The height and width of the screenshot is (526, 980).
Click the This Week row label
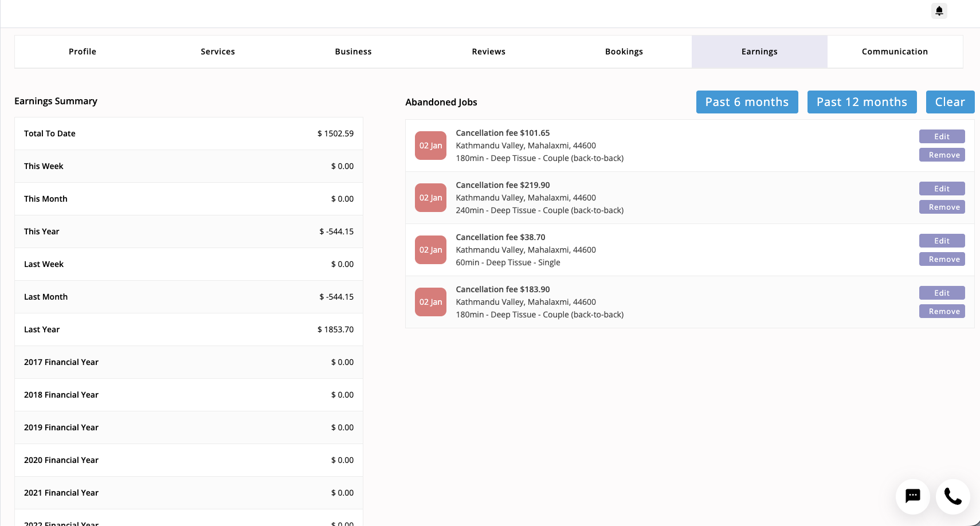point(44,166)
